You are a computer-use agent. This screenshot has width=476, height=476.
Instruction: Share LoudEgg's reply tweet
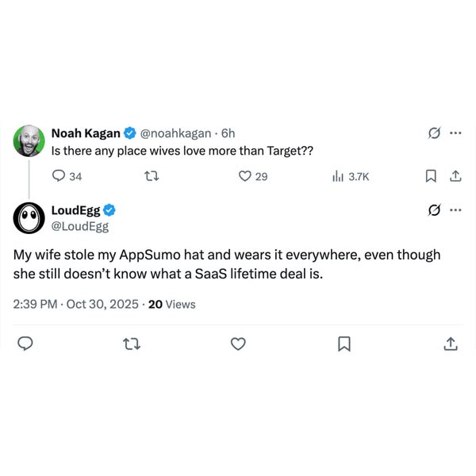[450, 344]
